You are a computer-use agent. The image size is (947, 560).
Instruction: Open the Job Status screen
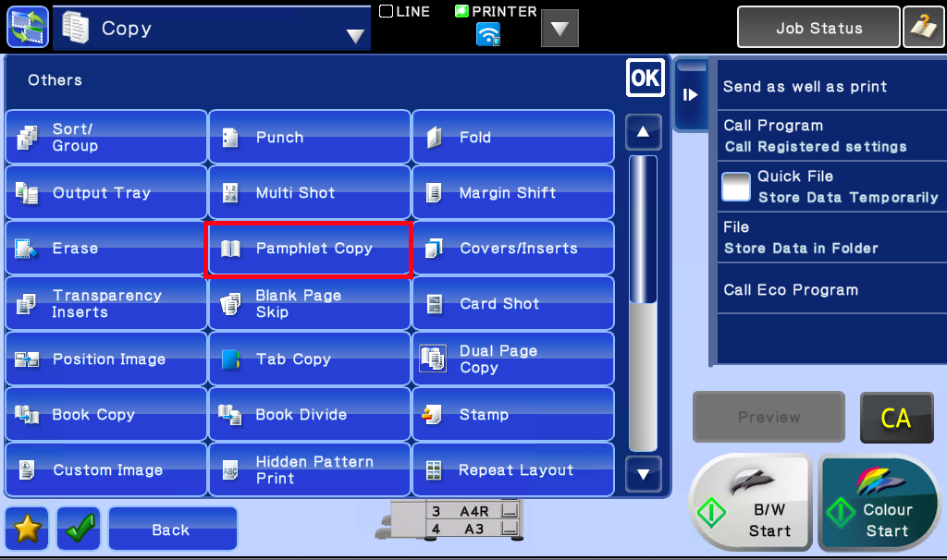point(818,27)
